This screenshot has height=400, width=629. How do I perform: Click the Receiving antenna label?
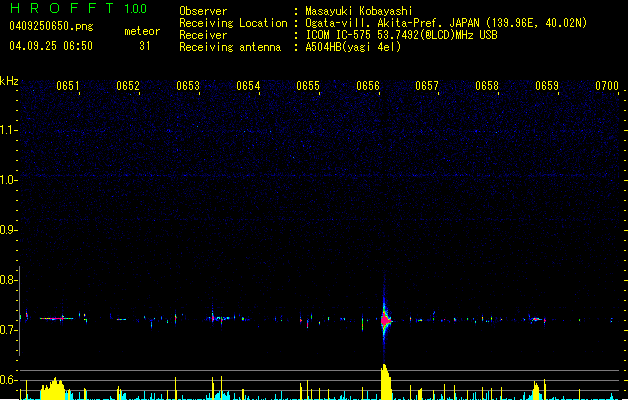click(x=230, y=47)
